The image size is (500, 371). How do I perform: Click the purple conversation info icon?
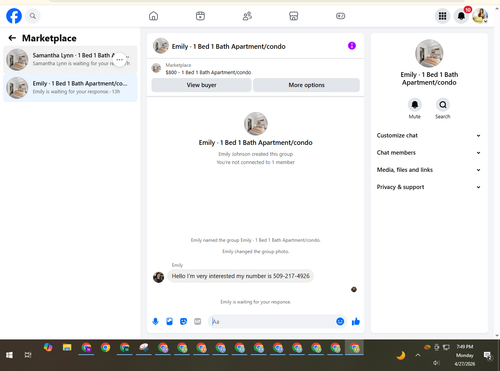pyautogui.click(x=352, y=46)
